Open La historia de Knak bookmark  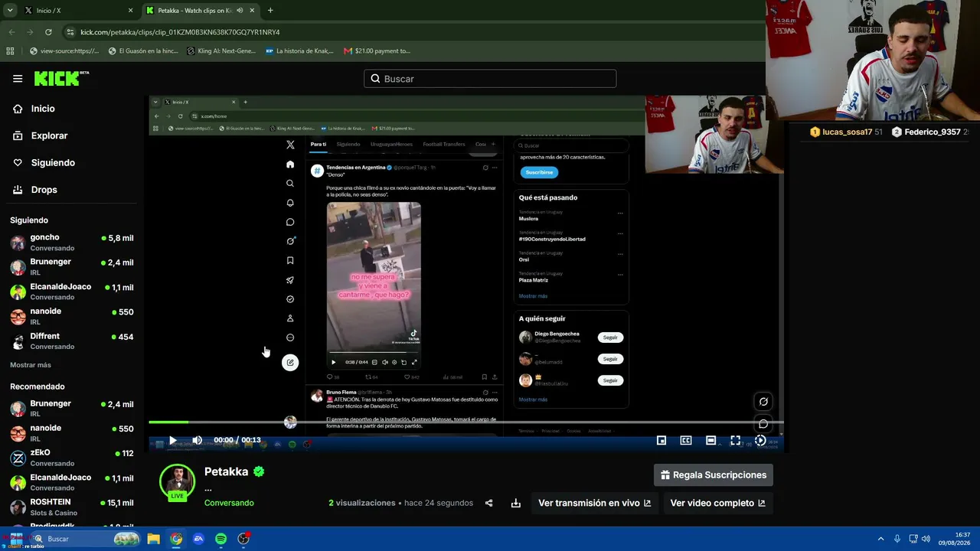point(299,51)
